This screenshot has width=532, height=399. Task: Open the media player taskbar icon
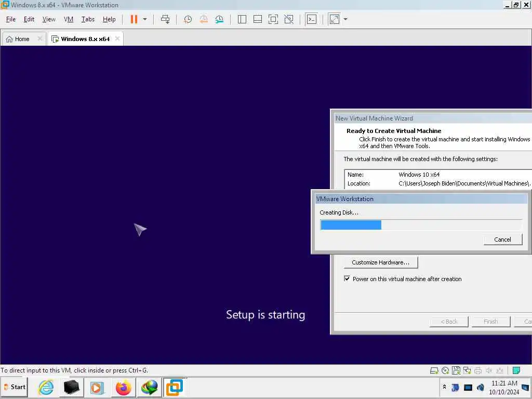(97, 387)
